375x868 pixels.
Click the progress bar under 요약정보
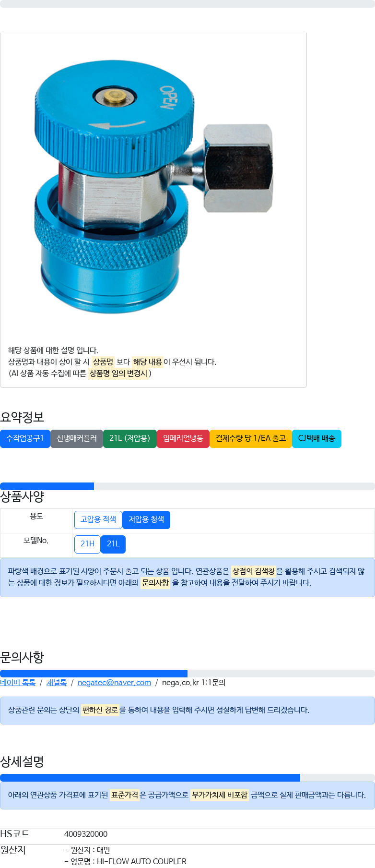click(187, 486)
